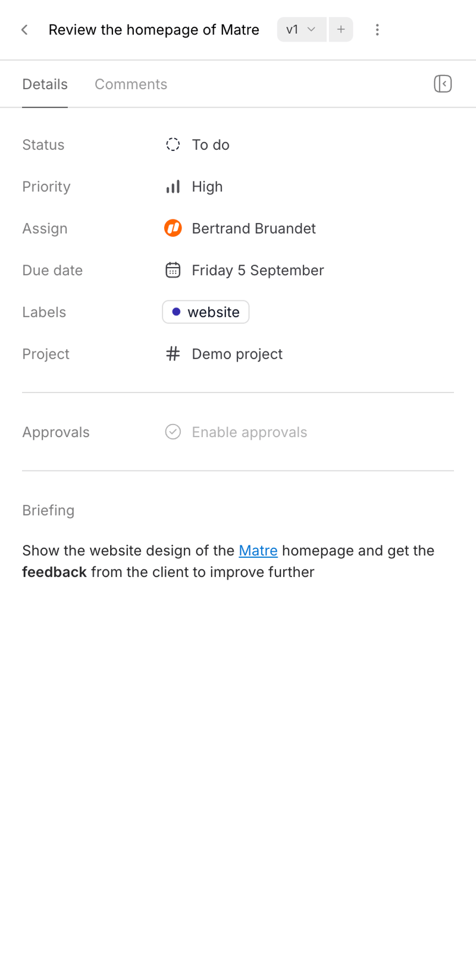Click Bertrand Bruandet's orange avatar
Screen dimensions: 476x980
pos(173,228)
